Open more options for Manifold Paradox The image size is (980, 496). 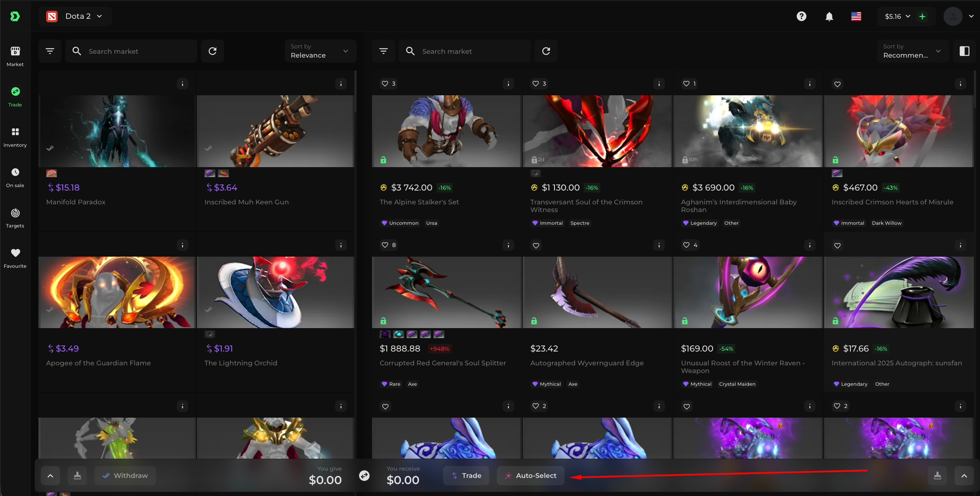click(x=183, y=84)
